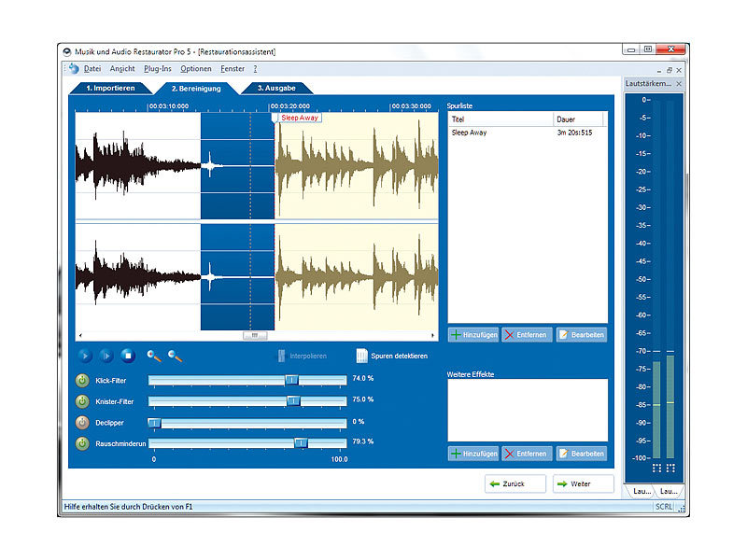Click Entfernen under the Spurliste

527,335
